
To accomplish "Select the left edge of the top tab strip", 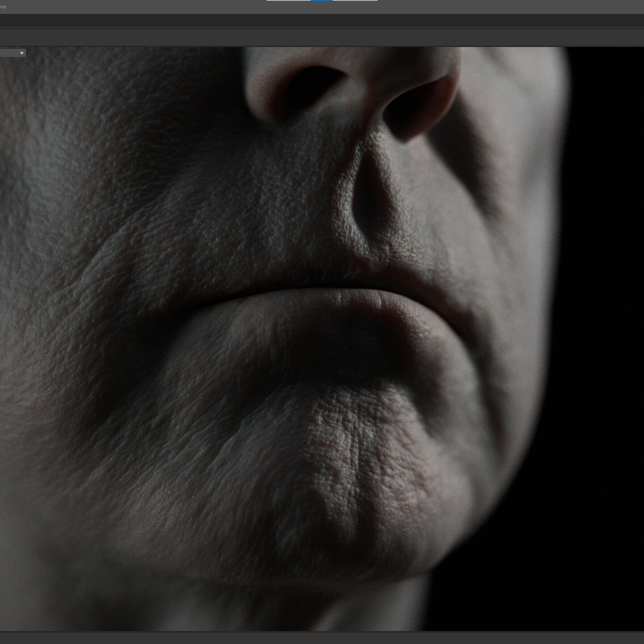I will coord(268,2).
